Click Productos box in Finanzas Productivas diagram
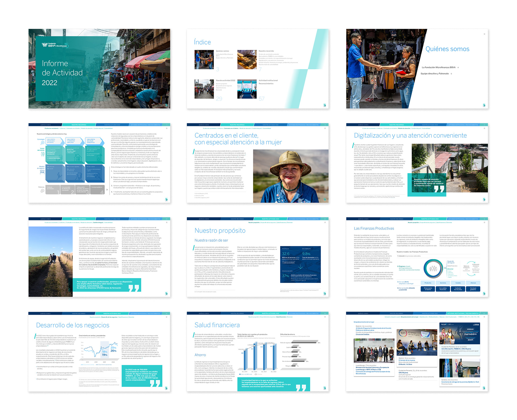Screen dimensions: 517x420 pos(428,283)
